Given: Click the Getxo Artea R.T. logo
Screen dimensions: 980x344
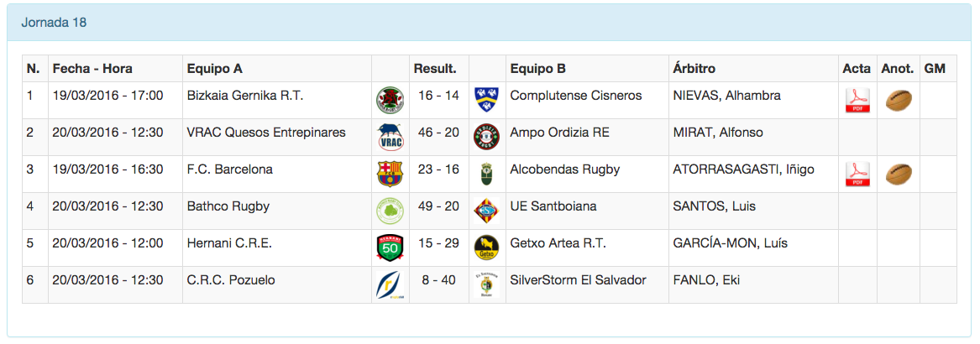Looking at the screenshot, I should 487,248.
